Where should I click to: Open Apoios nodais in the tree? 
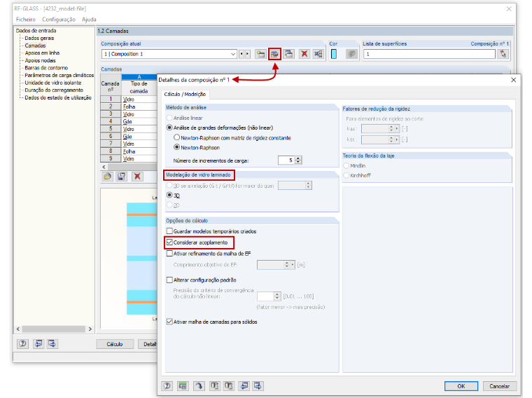(41, 60)
